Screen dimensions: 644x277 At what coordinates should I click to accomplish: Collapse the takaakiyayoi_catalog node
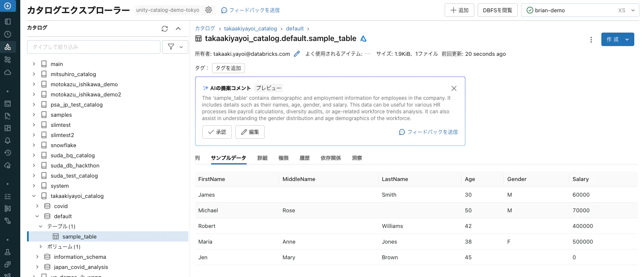(34, 196)
